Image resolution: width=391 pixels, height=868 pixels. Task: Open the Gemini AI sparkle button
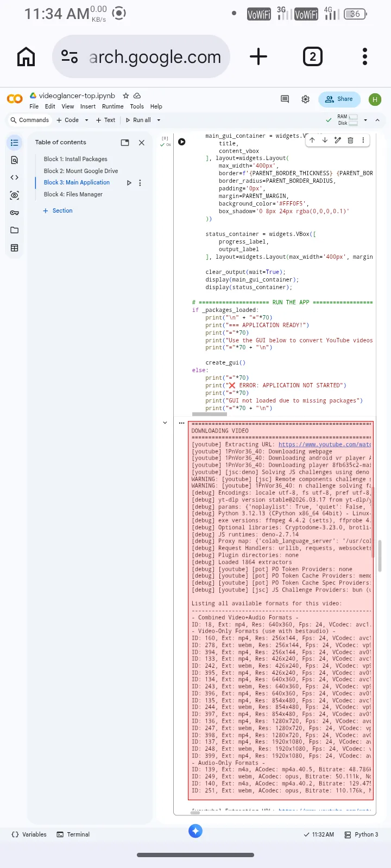click(195, 831)
